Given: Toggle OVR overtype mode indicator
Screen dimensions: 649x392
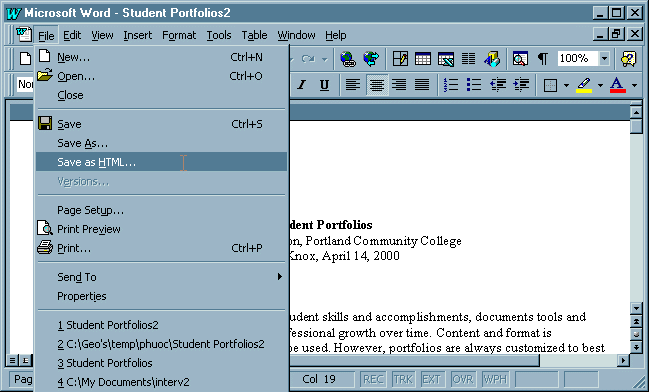Looking at the screenshot, I should 462,379.
